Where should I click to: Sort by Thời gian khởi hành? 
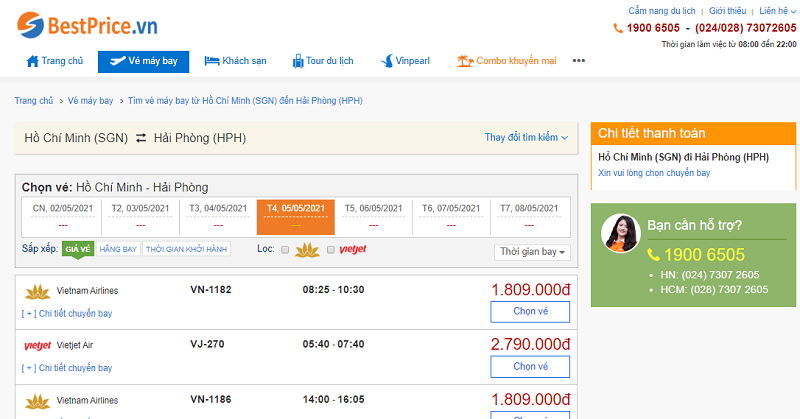(186, 249)
